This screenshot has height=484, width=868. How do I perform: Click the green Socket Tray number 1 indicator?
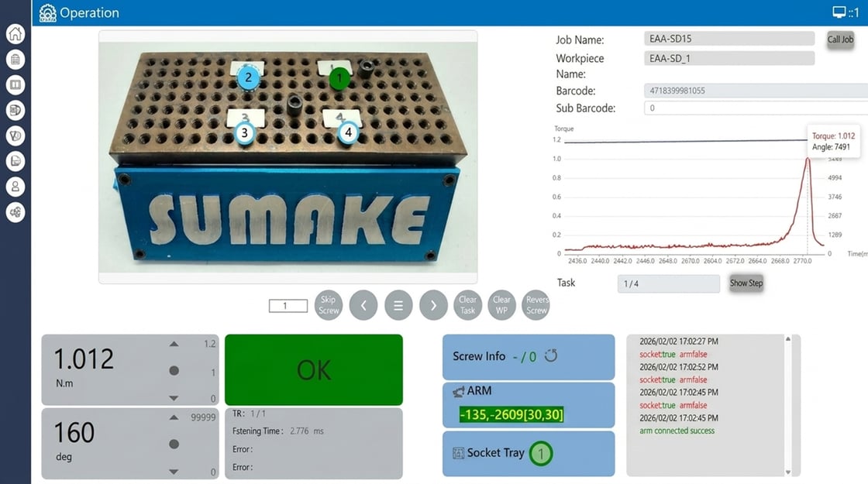coord(541,454)
